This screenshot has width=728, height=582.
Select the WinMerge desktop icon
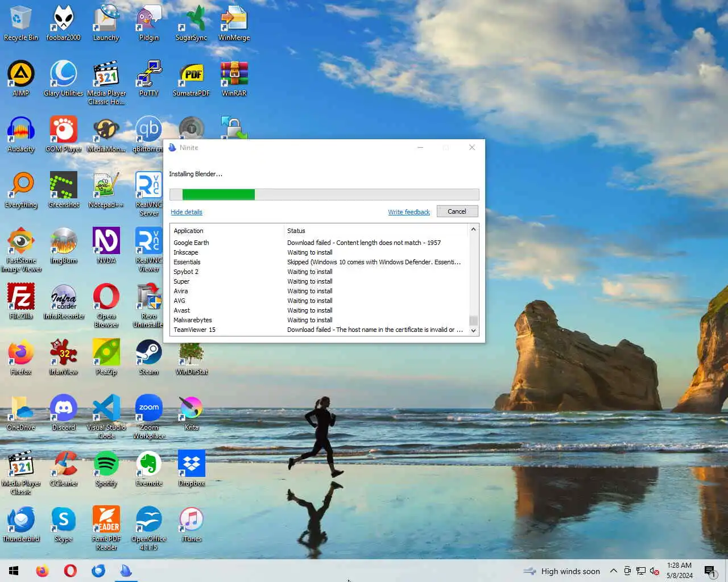click(234, 23)
